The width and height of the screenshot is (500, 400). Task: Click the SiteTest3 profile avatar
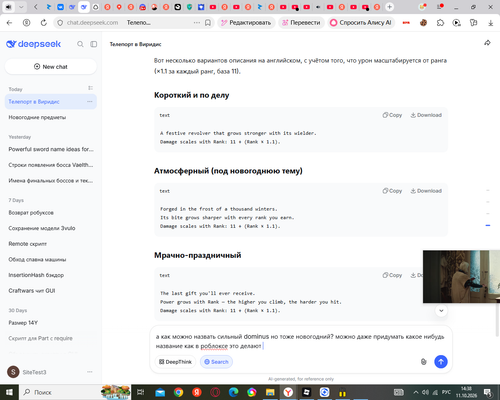[x=13, y=372]
